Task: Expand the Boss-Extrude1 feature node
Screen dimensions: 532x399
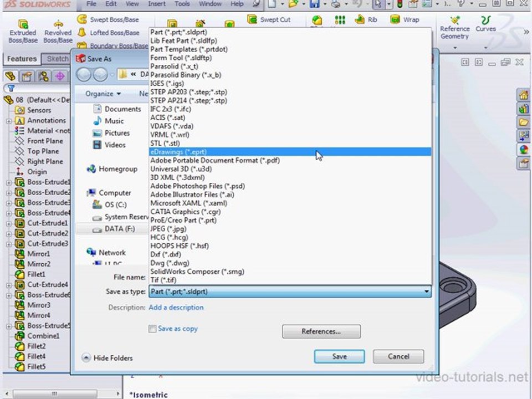Action: point(9,182)
